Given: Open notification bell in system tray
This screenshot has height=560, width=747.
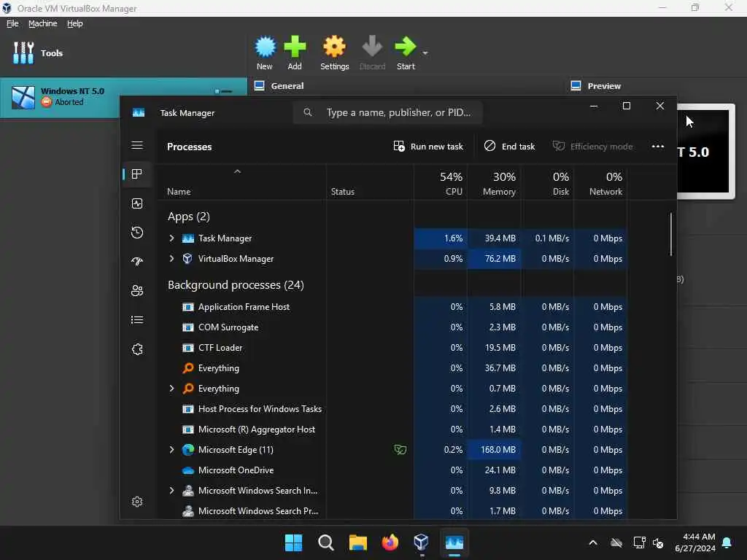Looking at the screenshot, I should pyautogui.click(x=727, y=542).
